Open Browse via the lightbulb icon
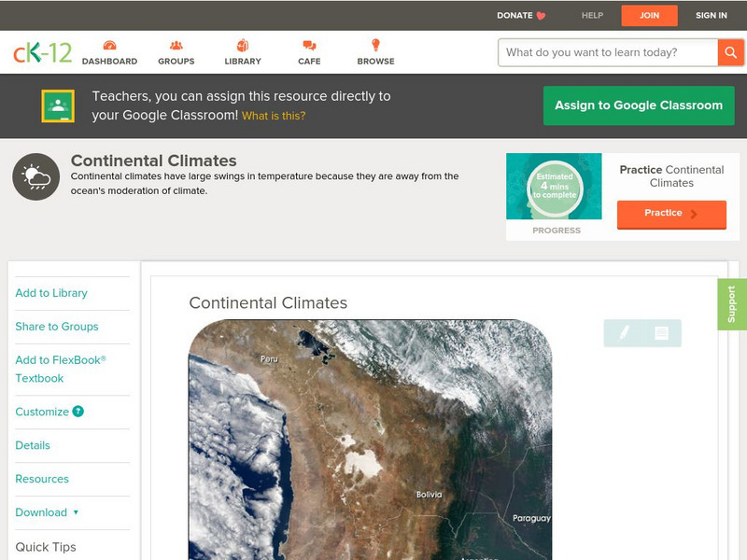The height and width of the screenshot is (560, 747). point(374,44)
